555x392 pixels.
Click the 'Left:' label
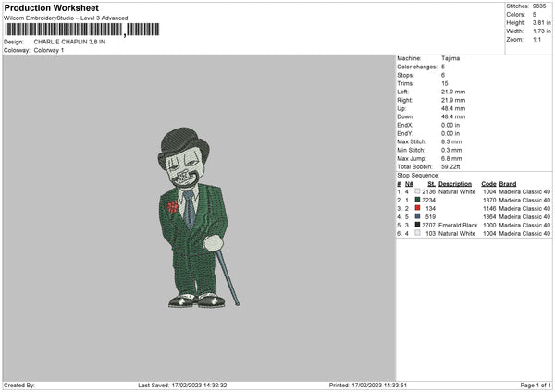point(402,92)
